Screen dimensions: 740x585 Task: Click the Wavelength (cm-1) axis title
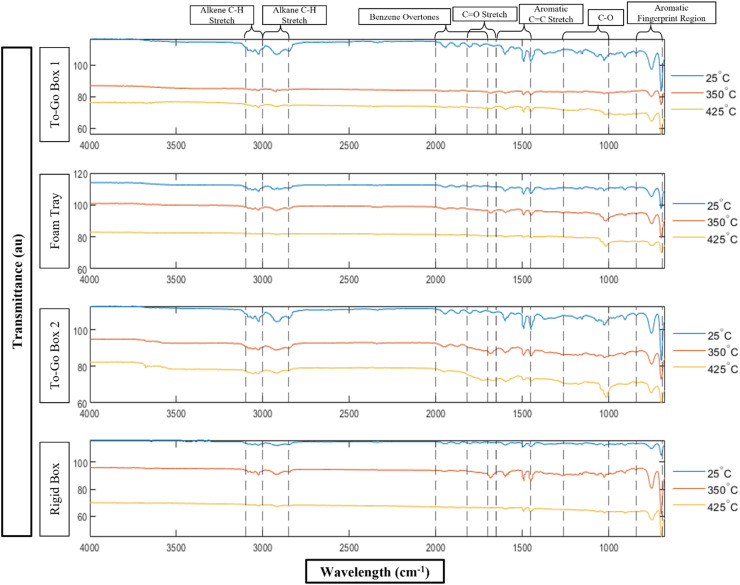pos(375,572)
